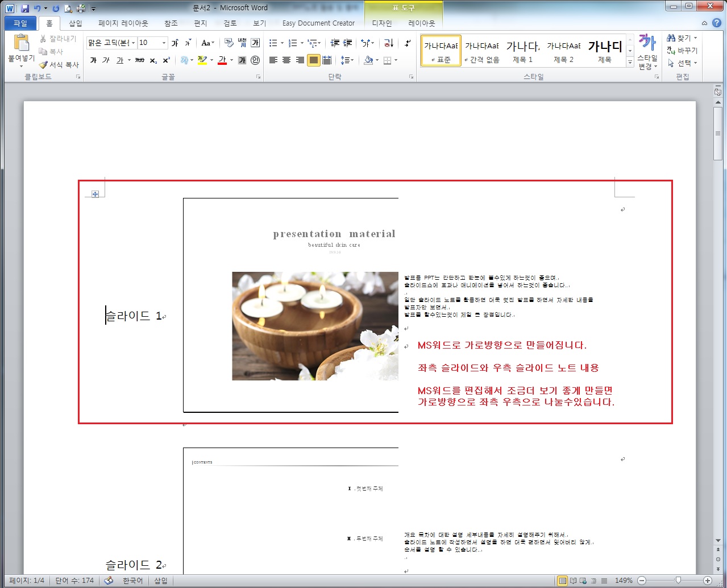The image size is (727, 588).
Task: Click the Text Effects icon
Action: [x=184, y=60]
